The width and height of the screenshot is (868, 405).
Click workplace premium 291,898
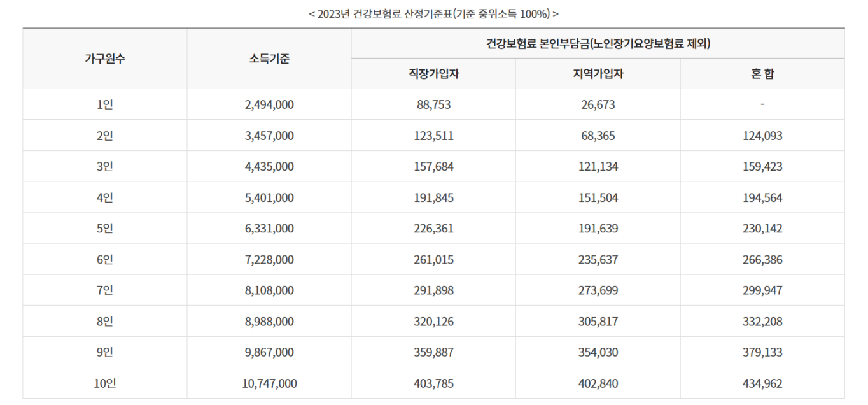pyautogui.click(x=433, y=290)
